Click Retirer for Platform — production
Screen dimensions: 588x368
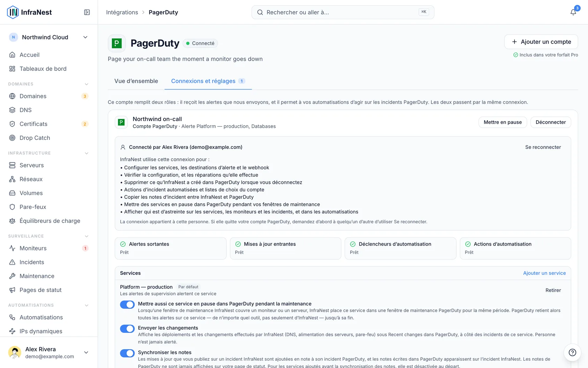pos(553,290)
